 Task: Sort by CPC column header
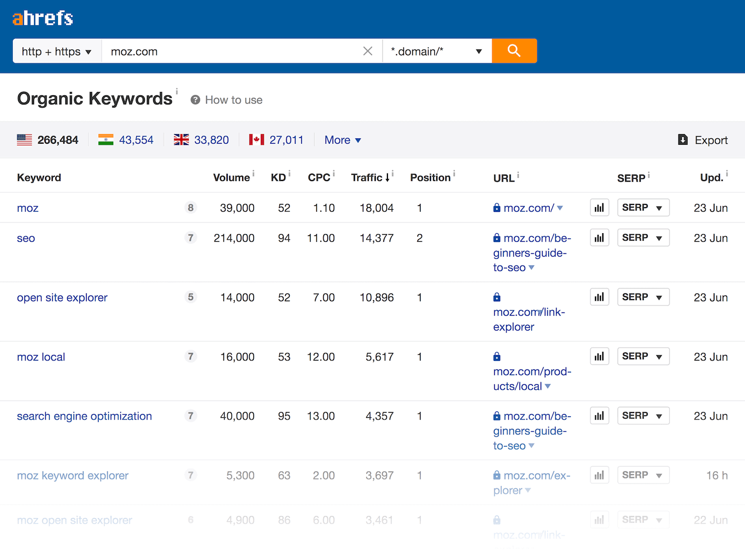tap(319, 178)
